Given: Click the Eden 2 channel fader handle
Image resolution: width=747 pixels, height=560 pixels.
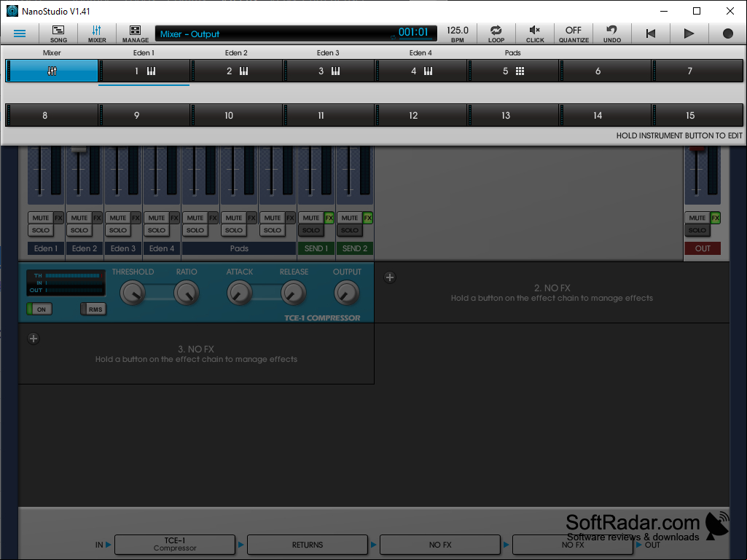Looking at the screenshot, I should (79, 149).
